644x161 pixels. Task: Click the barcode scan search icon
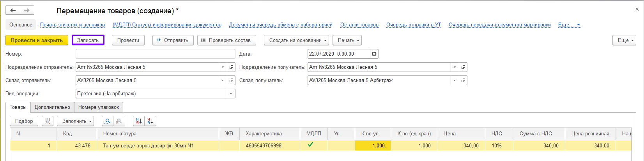[48, 121]
